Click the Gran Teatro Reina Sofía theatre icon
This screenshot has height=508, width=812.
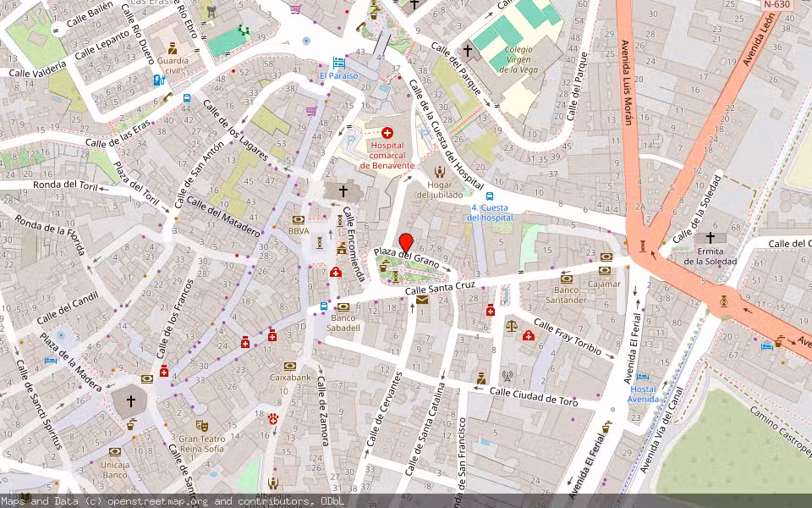[x=202, y=426]
